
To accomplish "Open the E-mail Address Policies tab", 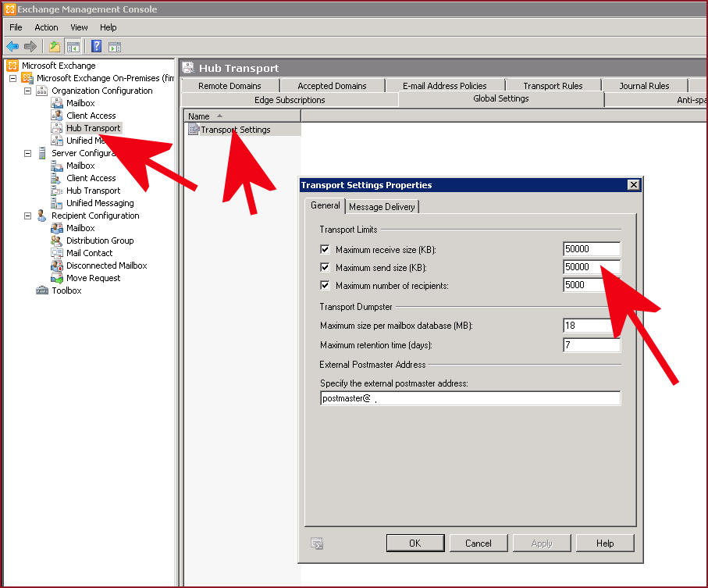I will pyautogui.click(x=445, y=86).
